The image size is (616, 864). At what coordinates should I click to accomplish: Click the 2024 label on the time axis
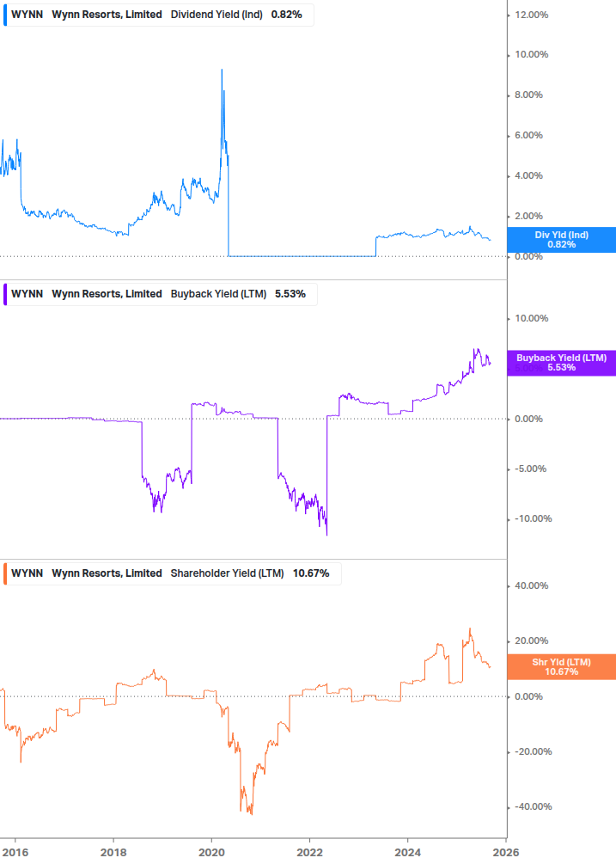tap(408, 853)
